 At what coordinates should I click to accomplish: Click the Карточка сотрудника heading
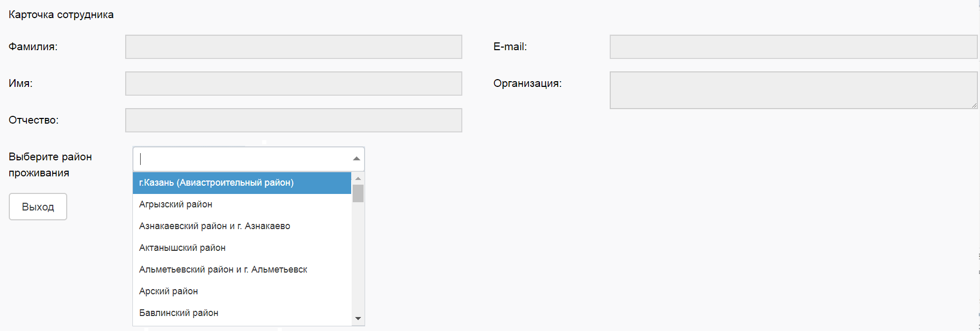(x=61, y=15)
